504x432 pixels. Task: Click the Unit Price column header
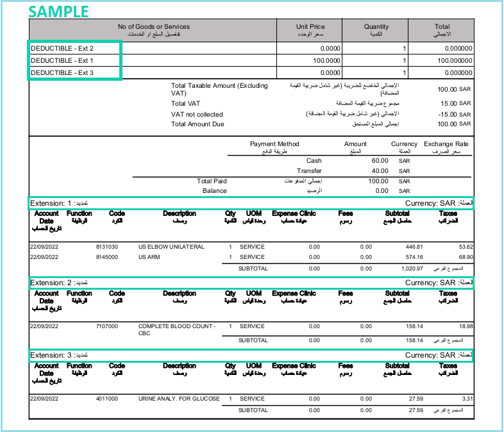[x=310, y=30]
